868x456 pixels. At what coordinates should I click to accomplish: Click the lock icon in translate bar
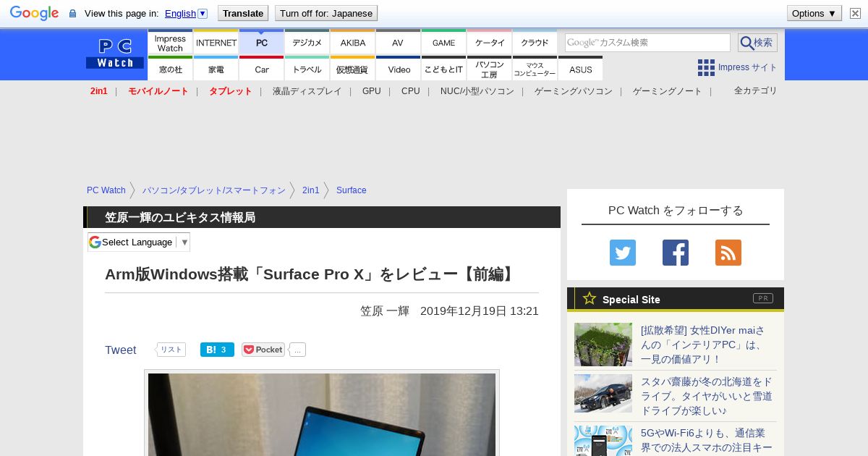pyautogui.click(x=72, y=14)
